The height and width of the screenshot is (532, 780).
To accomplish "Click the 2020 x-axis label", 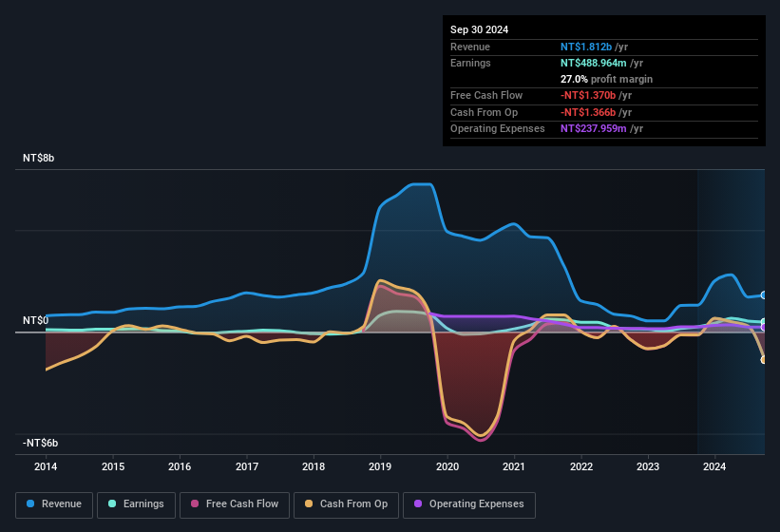I will [x=447, y=466].
